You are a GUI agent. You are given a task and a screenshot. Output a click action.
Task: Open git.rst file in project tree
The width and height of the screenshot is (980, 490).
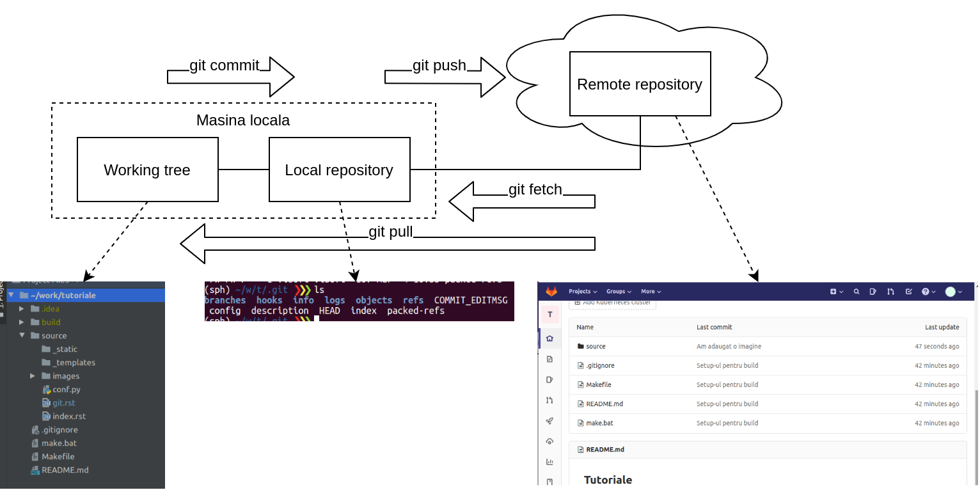pos(63,403)
